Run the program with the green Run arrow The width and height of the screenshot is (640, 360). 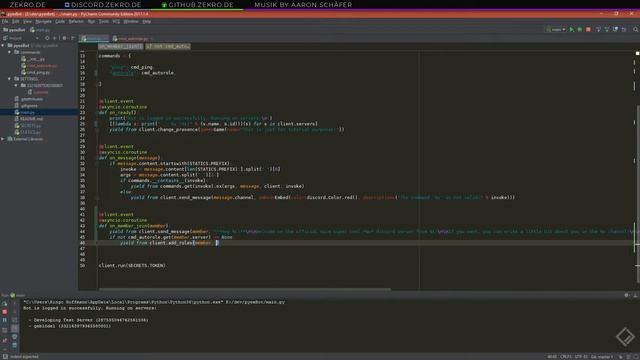[571, 29]
